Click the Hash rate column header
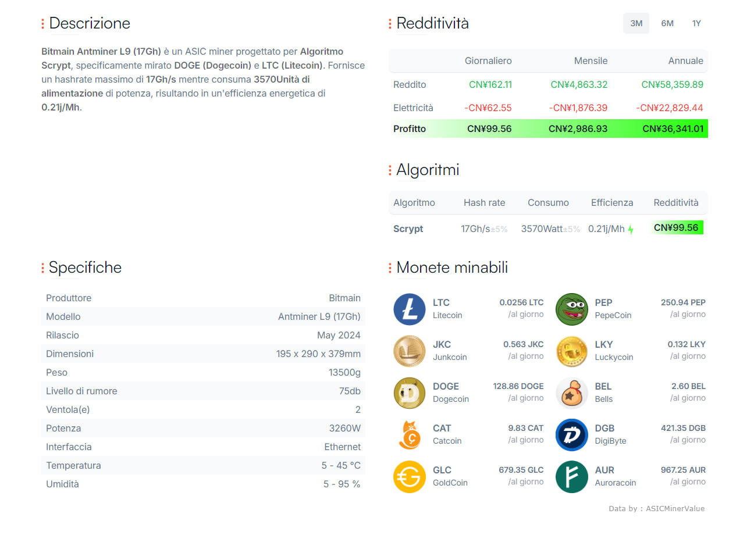Viewport: 754px width, 560px height. coord(484,203)
